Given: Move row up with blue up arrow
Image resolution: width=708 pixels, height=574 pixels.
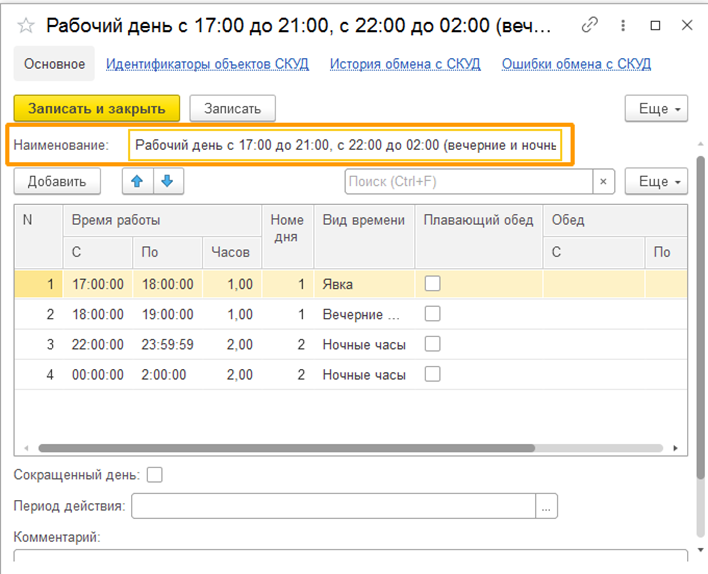Looking at the screenshot, I should (x=137, y=181).
